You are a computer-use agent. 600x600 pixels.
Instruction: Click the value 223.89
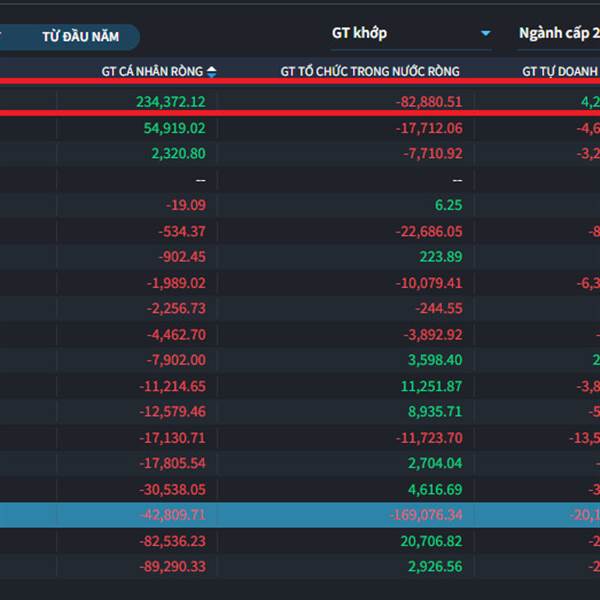[441, 257]
